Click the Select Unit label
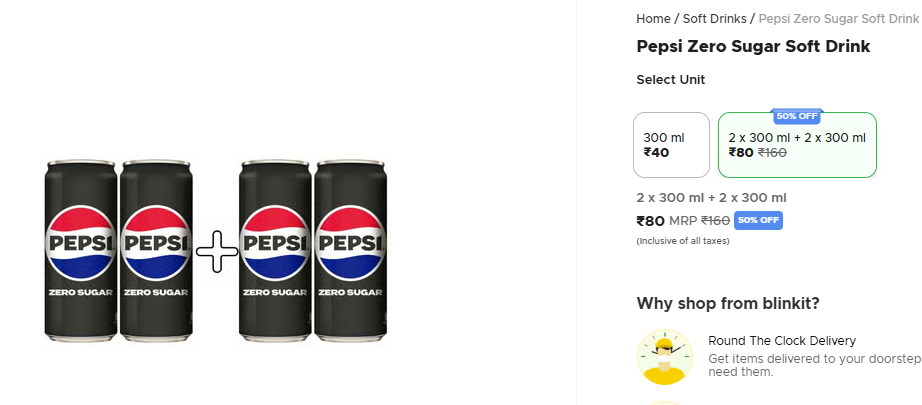 coord(671,80)
